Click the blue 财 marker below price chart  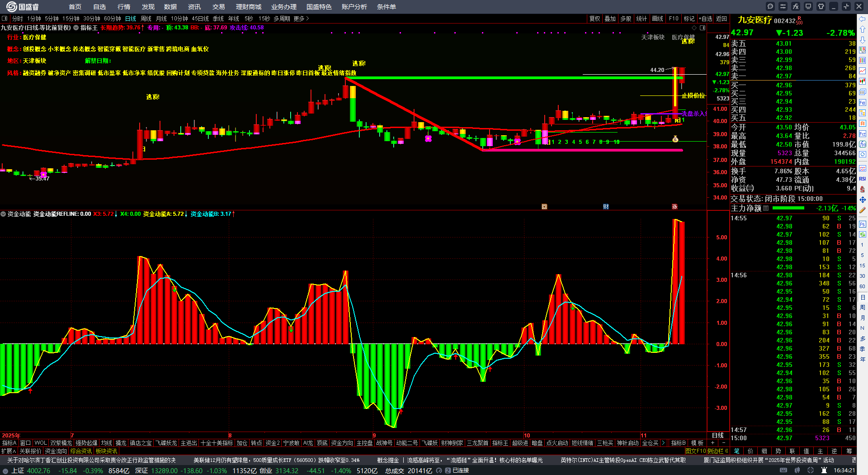(606, 207)
